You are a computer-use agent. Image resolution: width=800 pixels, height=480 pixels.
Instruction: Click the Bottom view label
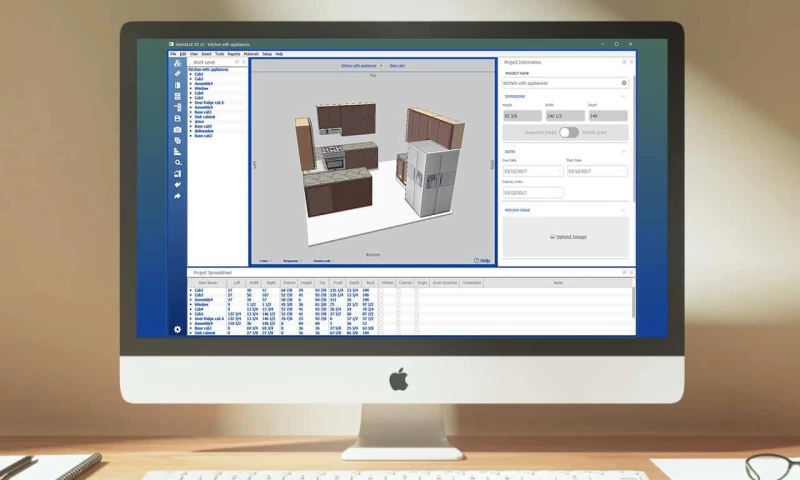(373, 255)
